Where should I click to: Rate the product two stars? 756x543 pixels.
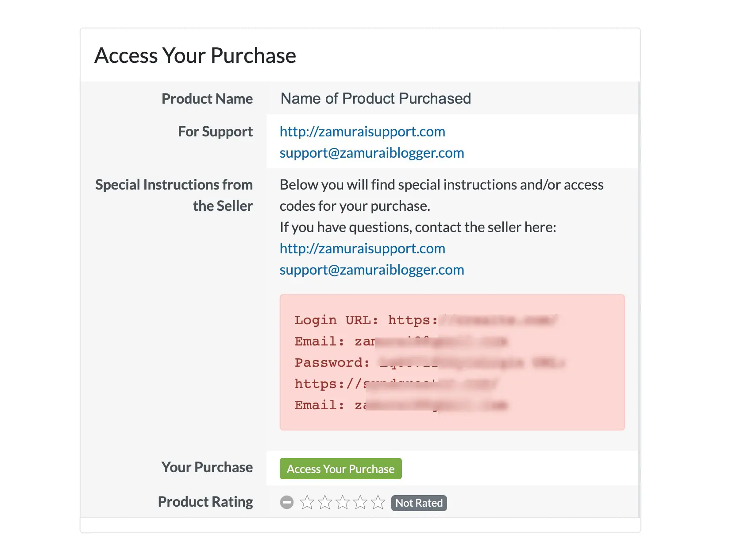coord(325,502)
